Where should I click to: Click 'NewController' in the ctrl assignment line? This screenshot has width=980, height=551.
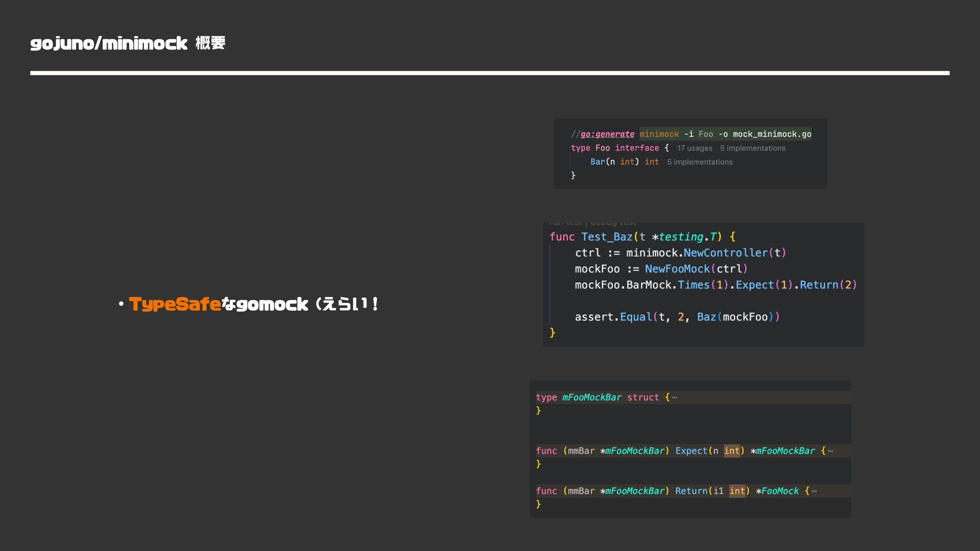(x=725, y=253)
